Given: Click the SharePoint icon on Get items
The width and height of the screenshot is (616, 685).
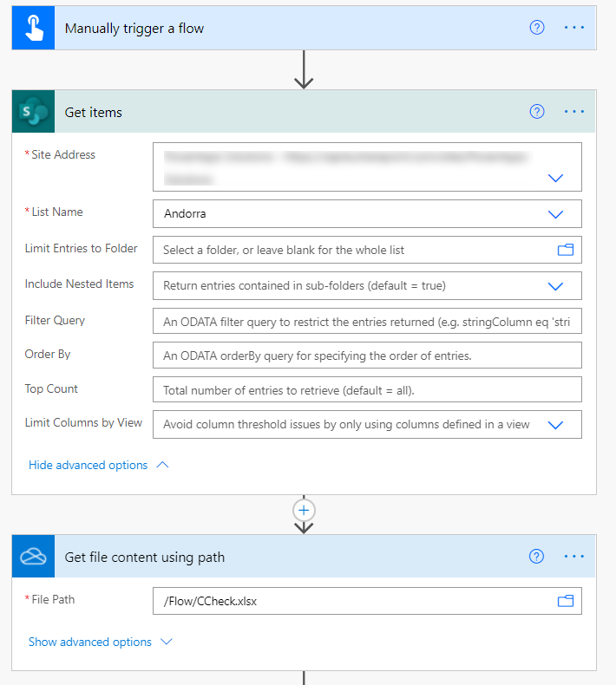Looking at the screenshot, I should pyautogui.click(x=33, y=112).
